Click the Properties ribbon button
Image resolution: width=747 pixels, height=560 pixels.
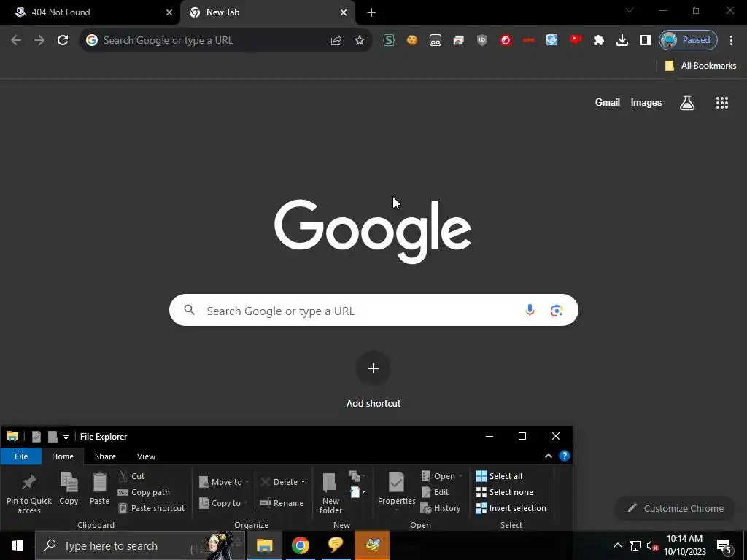(396, 492)
